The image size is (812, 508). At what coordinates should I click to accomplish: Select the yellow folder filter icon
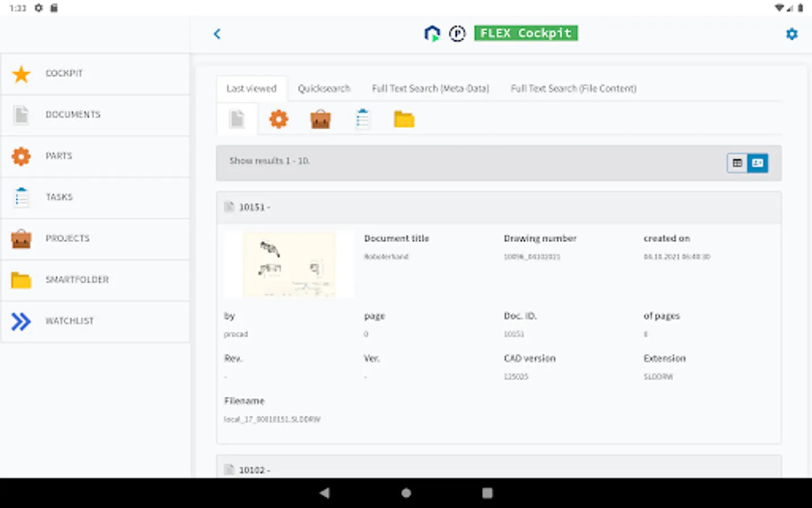pyautogui.click(x=404, y=120)
